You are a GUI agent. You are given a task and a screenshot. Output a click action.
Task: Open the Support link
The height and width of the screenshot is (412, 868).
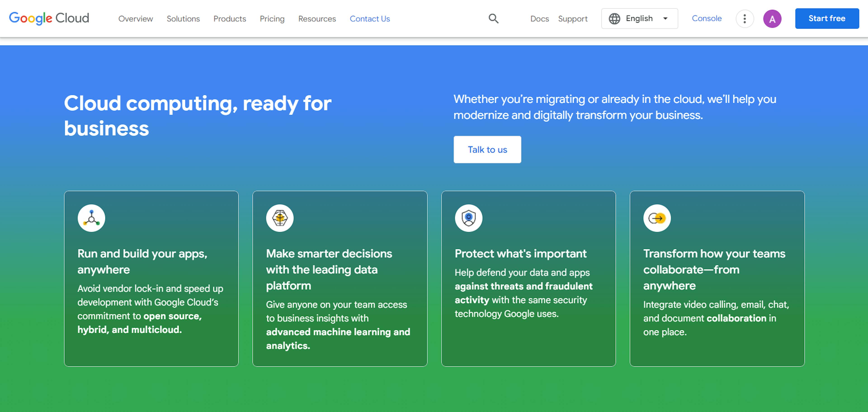573,19
